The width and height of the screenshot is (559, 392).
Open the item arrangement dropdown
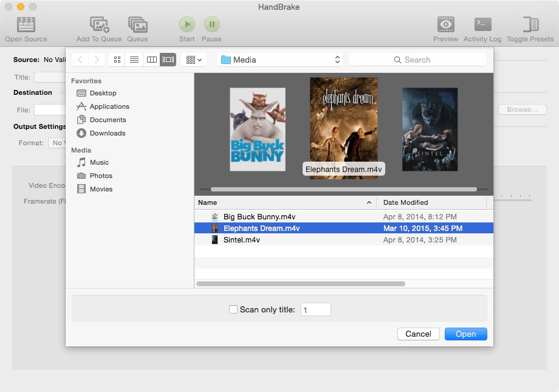[x=194, y=60]
